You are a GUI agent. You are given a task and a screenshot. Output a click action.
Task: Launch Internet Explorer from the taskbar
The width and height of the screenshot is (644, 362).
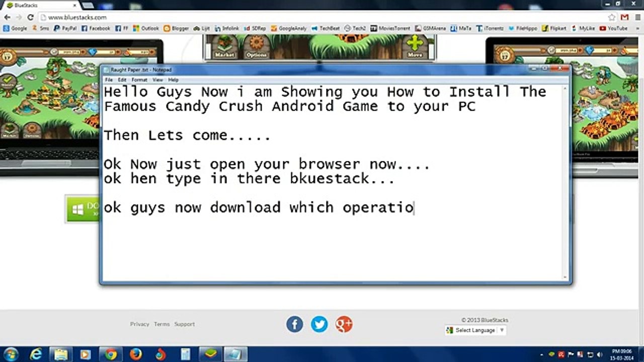click(36, 354)
